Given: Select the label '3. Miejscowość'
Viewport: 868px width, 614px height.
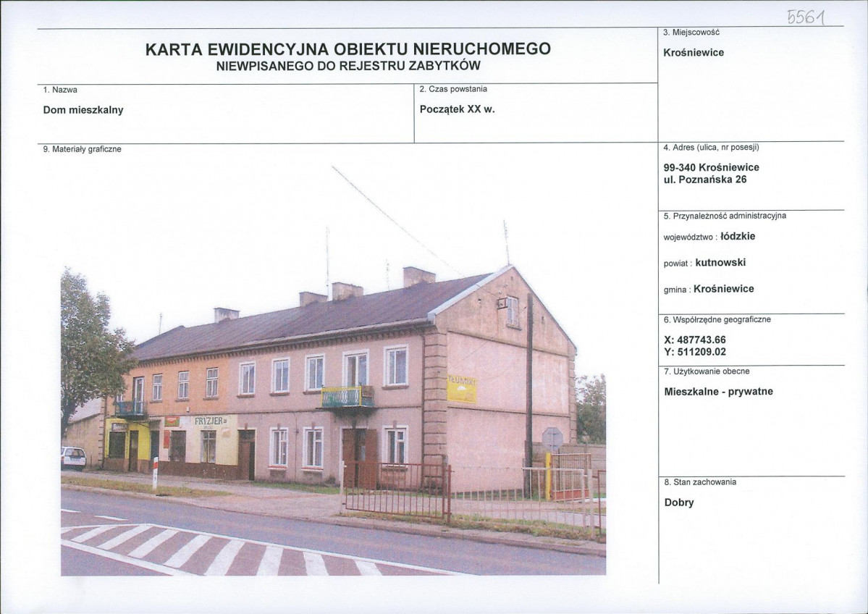Looking at the screenshot, I should pos(691,32).
